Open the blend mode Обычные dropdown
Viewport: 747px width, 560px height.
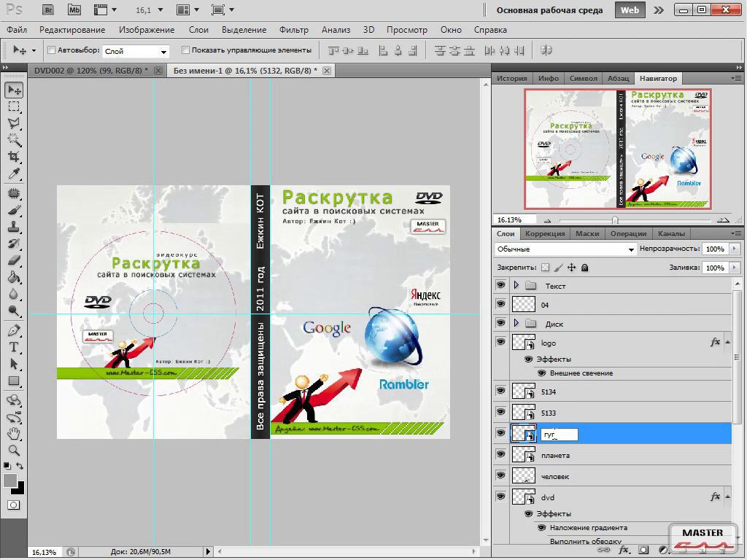point(565,249)
